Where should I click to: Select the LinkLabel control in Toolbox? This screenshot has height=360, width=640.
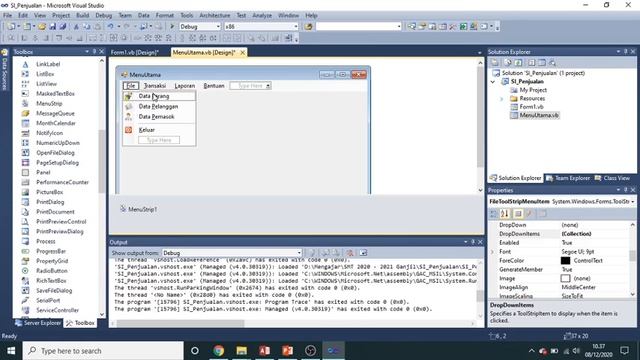point(48,64)
